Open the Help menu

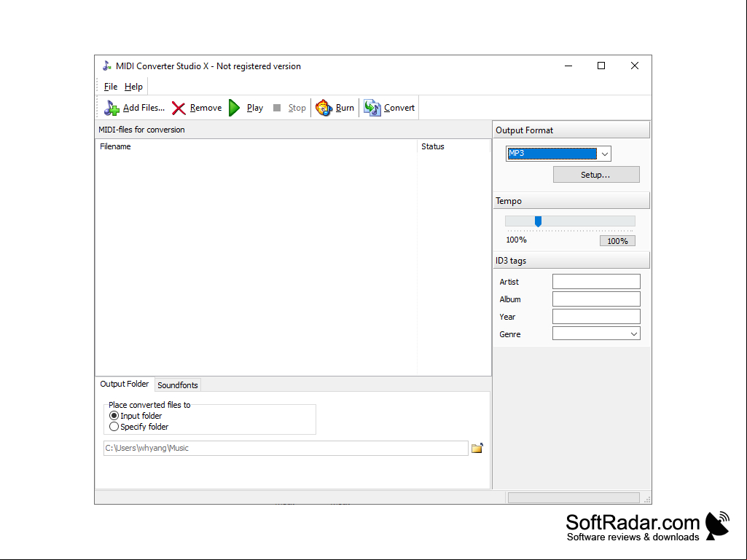pyautogui.click(x=133, y=87)
